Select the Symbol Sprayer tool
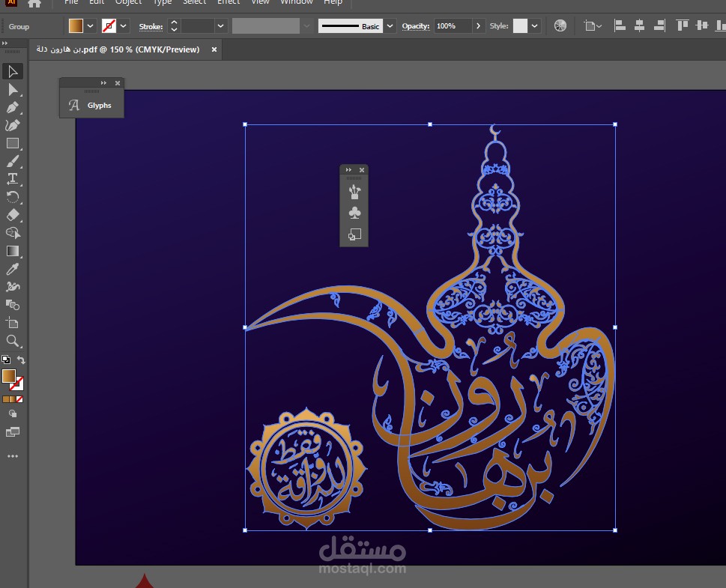Screen dimensions: 726x588 (x=13, y=287)
